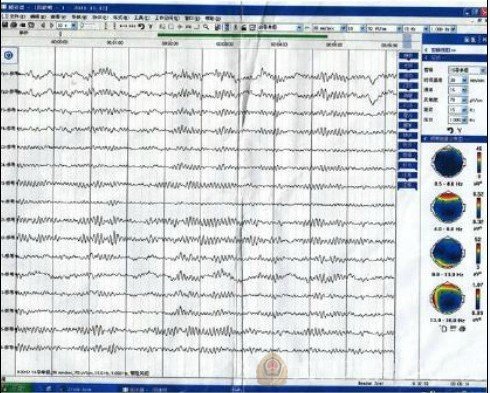Click the topmost blue channel label button
The image size is (490, 393).
(x=408, y=56)
